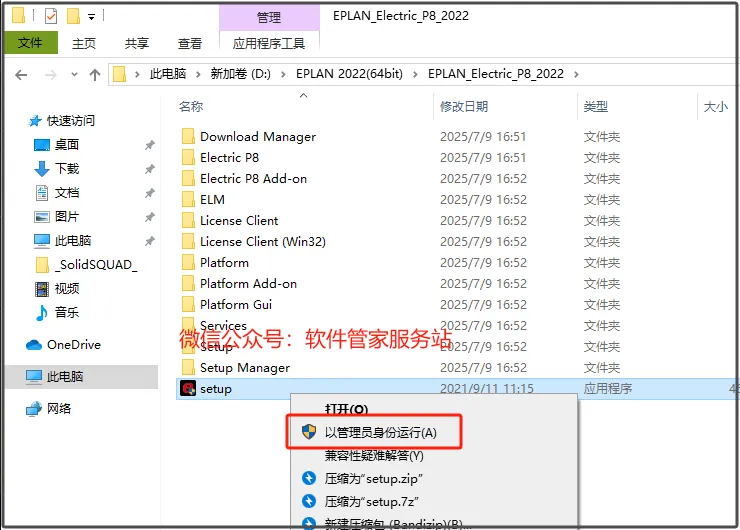Sort by 大小 column header

point(716,107)
